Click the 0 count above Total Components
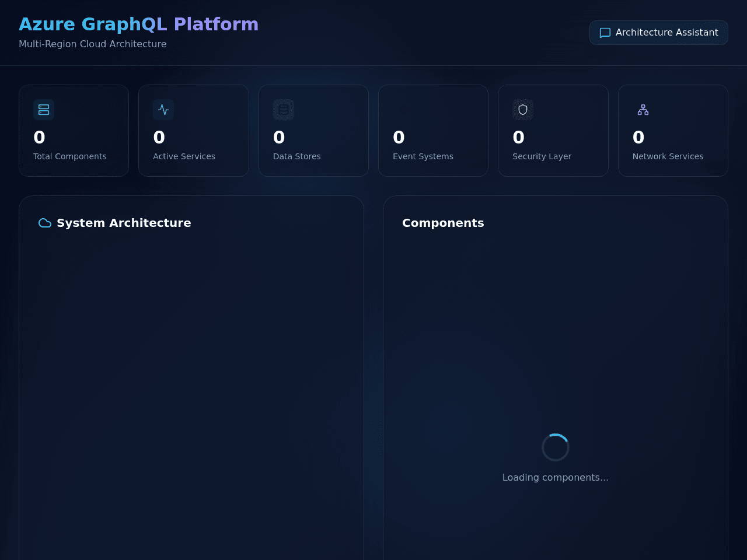The width and height of the screenshot is (747, 560). [x=39, y=137]
